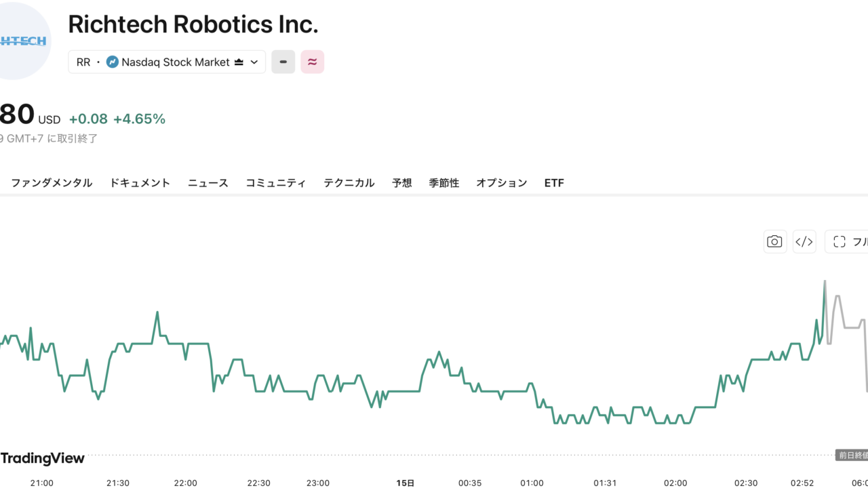This screenshot has width=868, height=488.
Task: Click the Richtech company logo circle
Action: (22, 41)
